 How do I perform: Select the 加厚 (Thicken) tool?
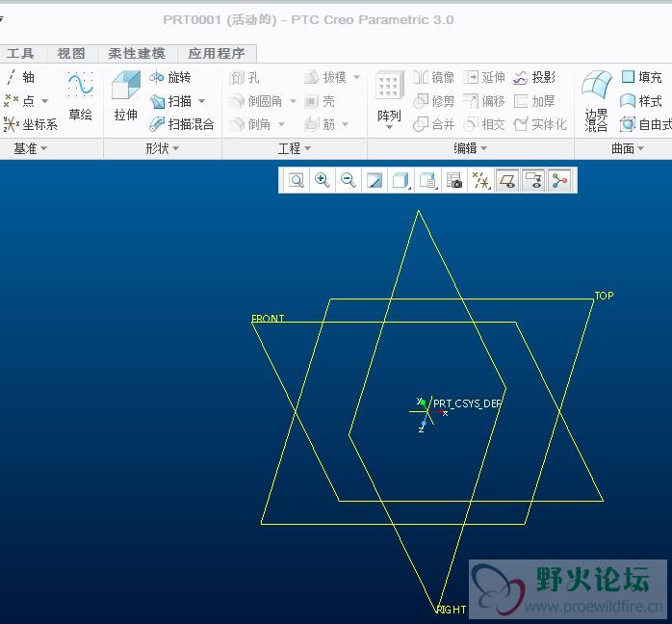tap(534, 101)
